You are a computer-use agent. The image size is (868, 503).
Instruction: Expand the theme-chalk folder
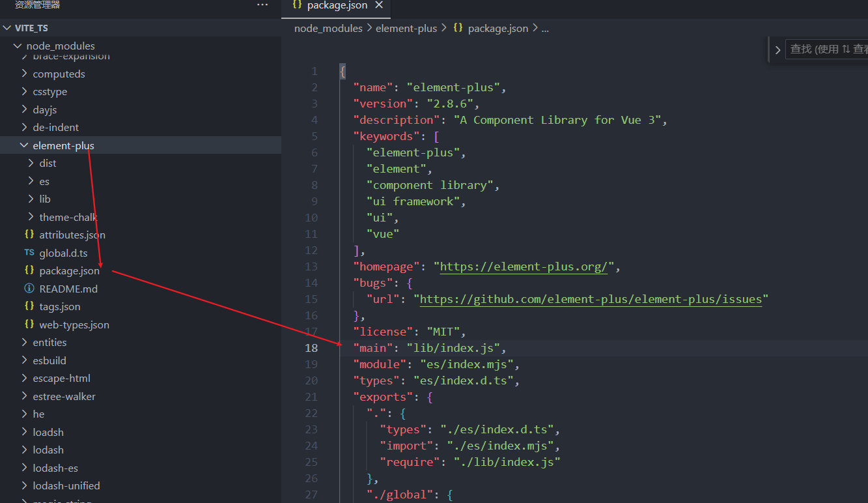tap(31, 217)
